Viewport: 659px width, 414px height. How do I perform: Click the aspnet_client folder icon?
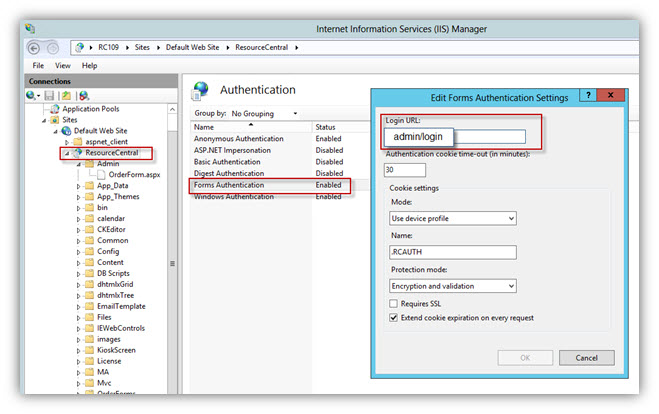point(78,142)
